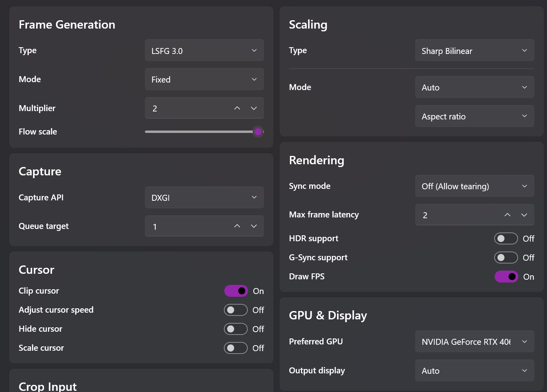Decrease the Multiplier value with the down arrow
547x392 pixels.
pyautogui.click(x=254, y=108)
